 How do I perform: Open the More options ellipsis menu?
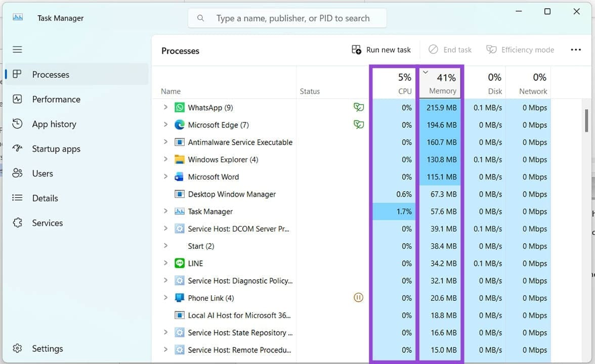(576, 49)
